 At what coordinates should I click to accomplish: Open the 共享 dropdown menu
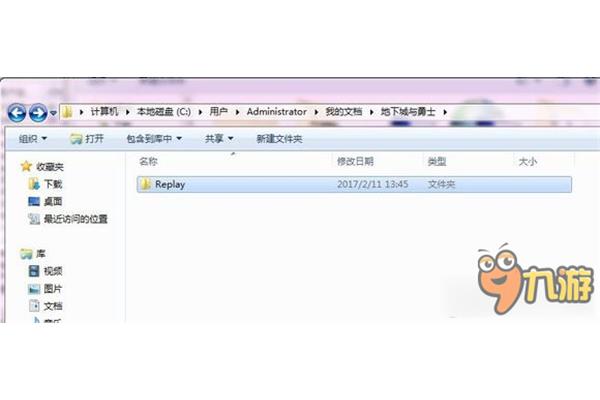[219, 139]
